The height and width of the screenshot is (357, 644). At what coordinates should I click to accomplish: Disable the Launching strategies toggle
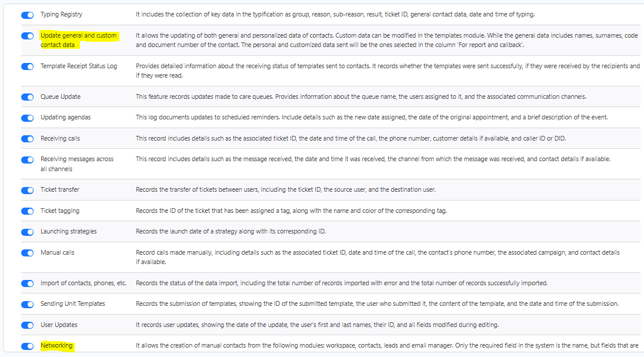(x=27, y=232)
